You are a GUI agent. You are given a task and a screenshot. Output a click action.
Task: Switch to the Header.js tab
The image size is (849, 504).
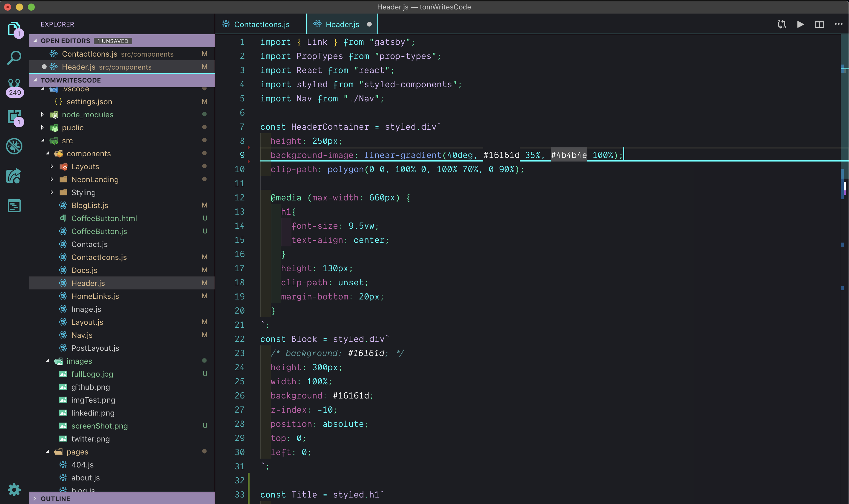342,24
